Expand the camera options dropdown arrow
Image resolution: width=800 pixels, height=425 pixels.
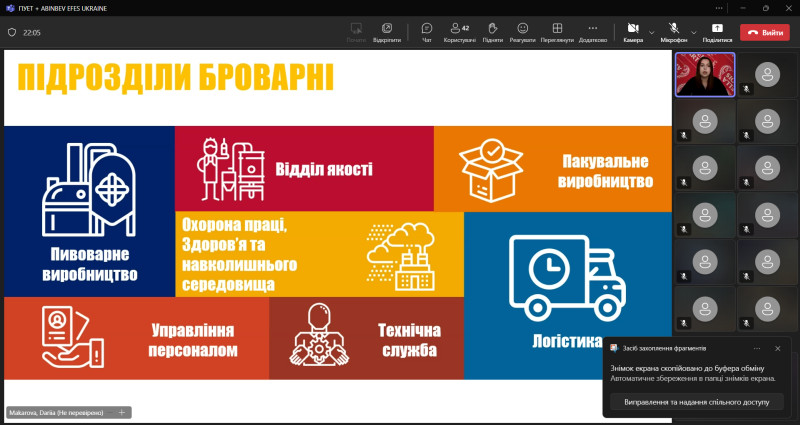click(x=652, y=32)
